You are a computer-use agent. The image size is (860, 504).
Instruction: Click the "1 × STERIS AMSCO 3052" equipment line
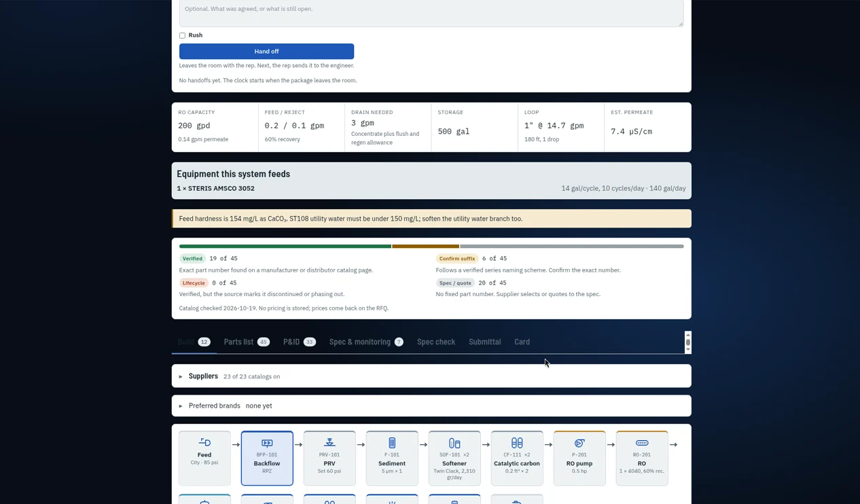point(216,188)
